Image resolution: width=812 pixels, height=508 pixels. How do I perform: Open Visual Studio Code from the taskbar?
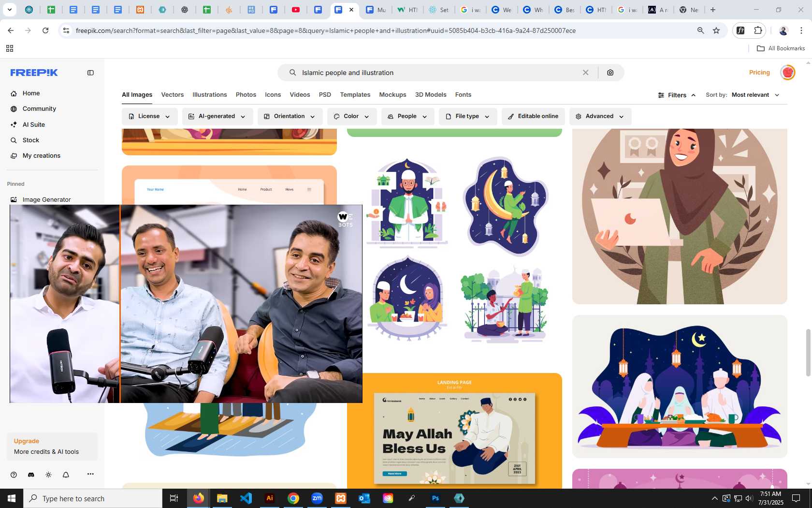[246, 498]
